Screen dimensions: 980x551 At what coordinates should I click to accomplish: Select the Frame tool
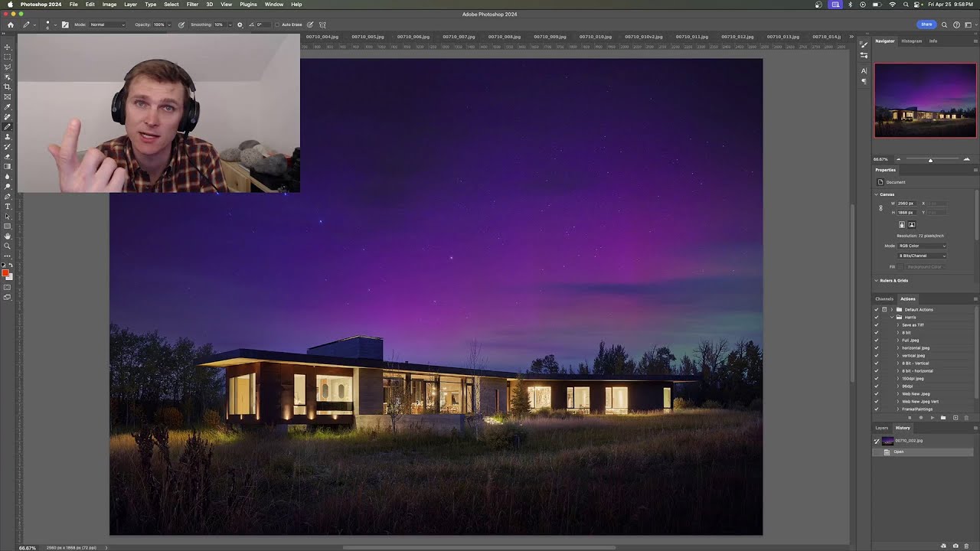(8, 97)
